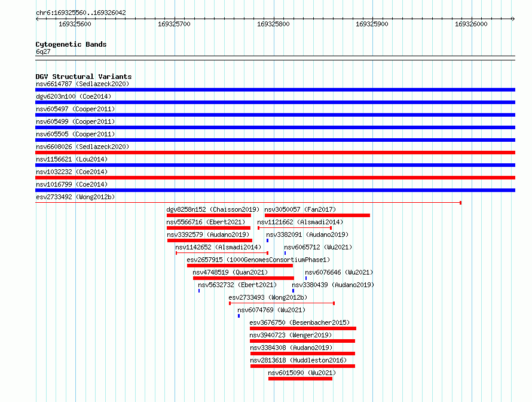532x402 pixels.
Task: Open nsv605497 (Cooper2011) variant
Action: click(x=75, y=109)
